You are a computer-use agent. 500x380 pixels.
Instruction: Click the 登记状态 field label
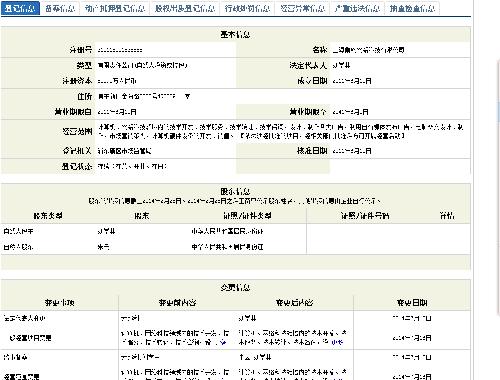click(77, 166)
